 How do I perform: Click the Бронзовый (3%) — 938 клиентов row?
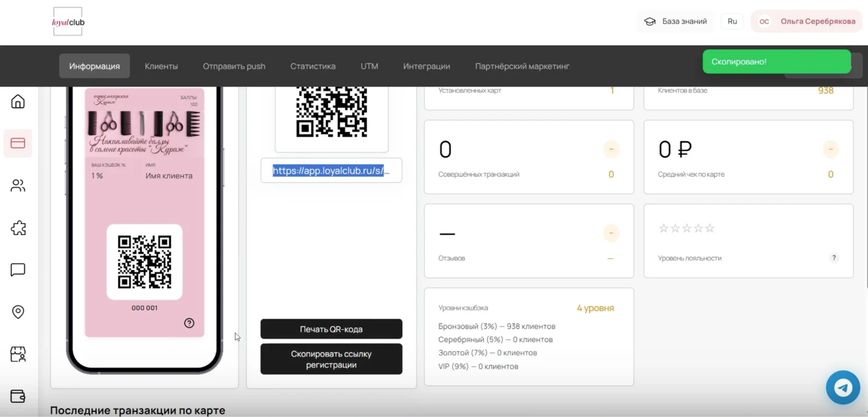[497, 326]
